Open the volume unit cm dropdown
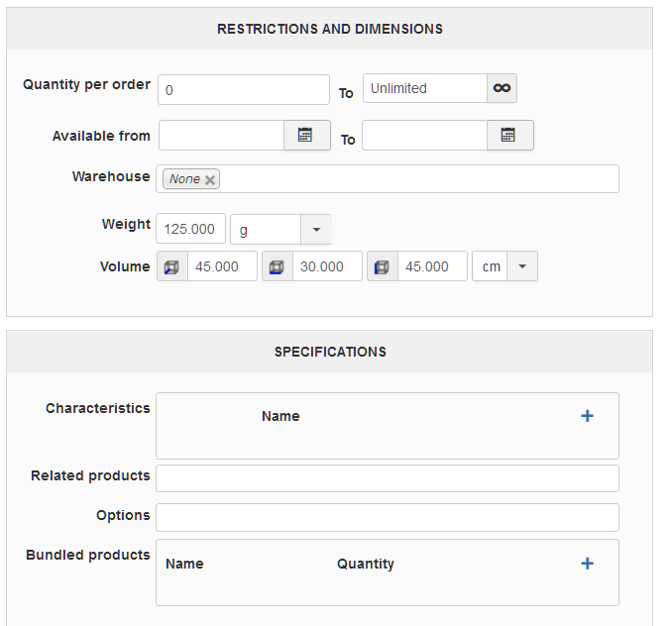This screenshot has height=626, width=672. pyautogui.click(x=522, y=266)
